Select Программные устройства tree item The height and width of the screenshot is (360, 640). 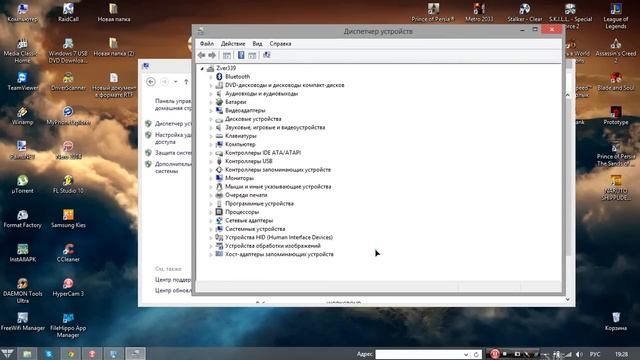[x=259, y=204]
